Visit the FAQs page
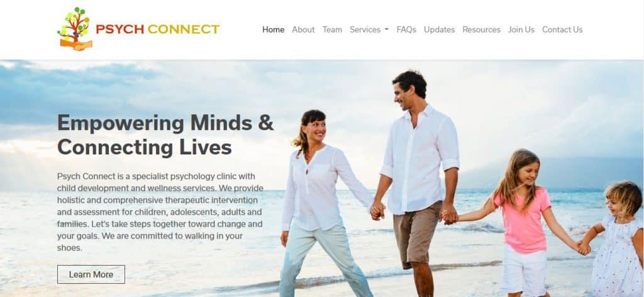644x297 pixels. (x=406, y=30)
